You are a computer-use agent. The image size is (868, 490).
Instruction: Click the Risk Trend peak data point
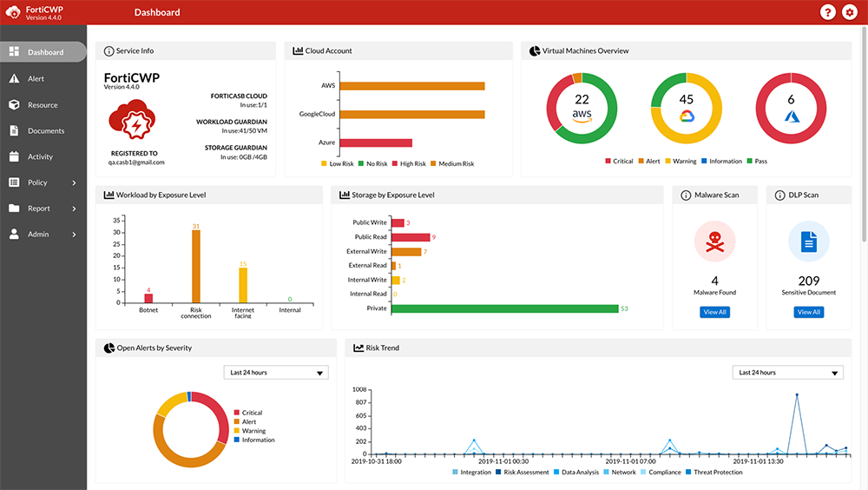(x=797, y=394)
